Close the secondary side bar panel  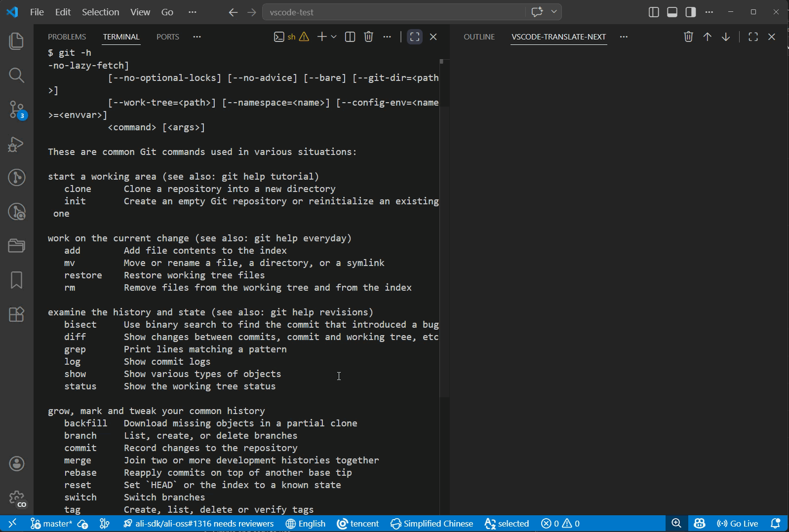(772, 37)
